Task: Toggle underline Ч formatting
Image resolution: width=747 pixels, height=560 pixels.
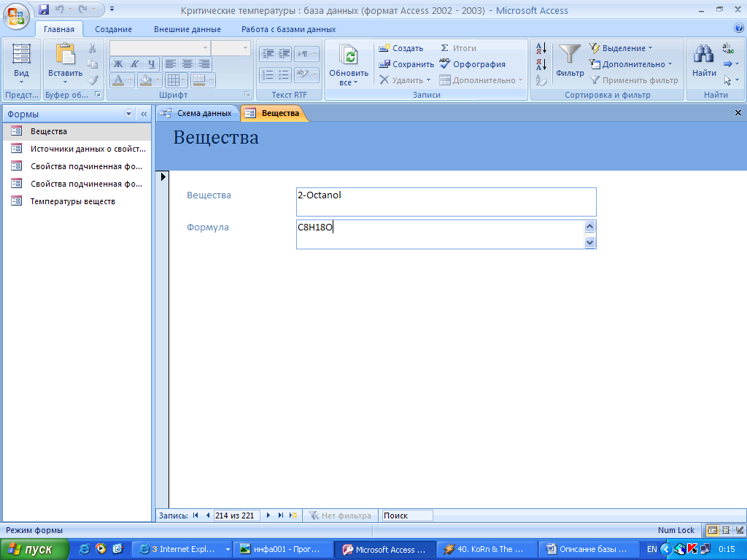Action: pos(152,64)
